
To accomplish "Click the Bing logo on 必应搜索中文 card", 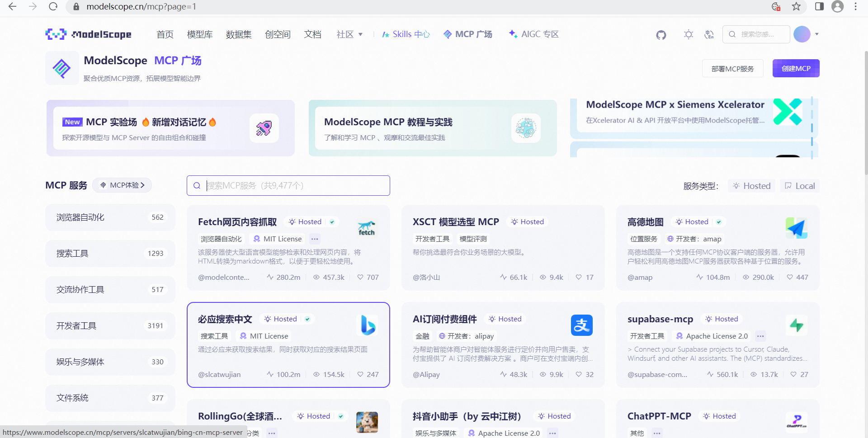I will [367, 325].
